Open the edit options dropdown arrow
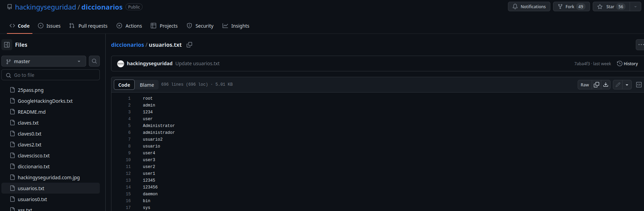644x211 pixels. click(627, 85)
